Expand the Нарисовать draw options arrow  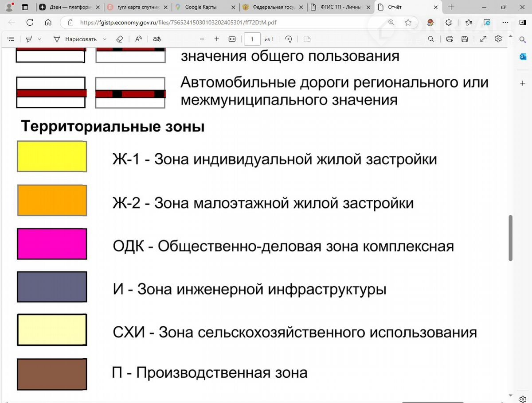104,39
